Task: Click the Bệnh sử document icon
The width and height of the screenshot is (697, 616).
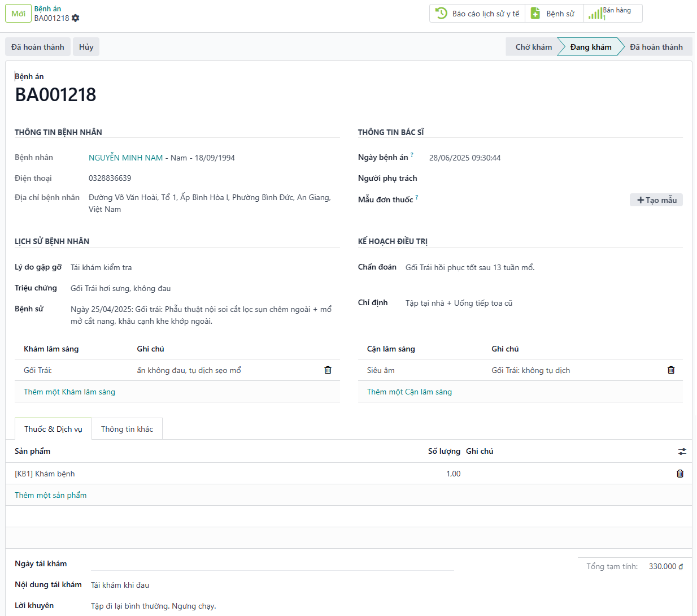Action: [535, 13]
